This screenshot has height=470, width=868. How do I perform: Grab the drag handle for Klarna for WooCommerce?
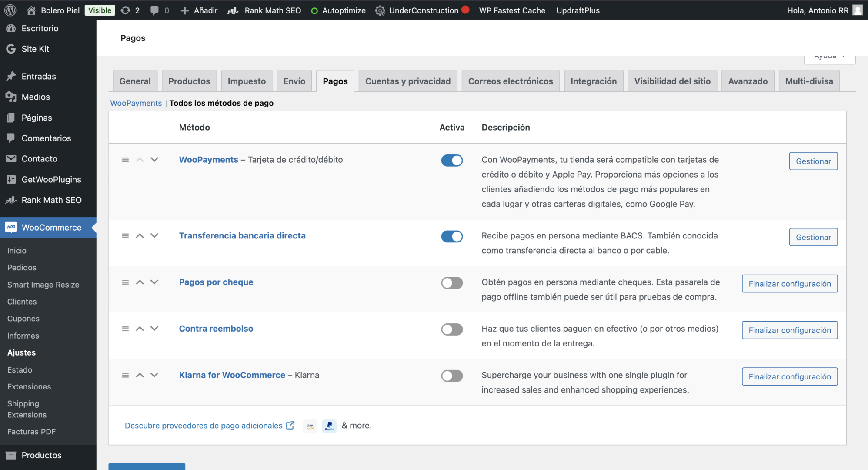point(125,375)
